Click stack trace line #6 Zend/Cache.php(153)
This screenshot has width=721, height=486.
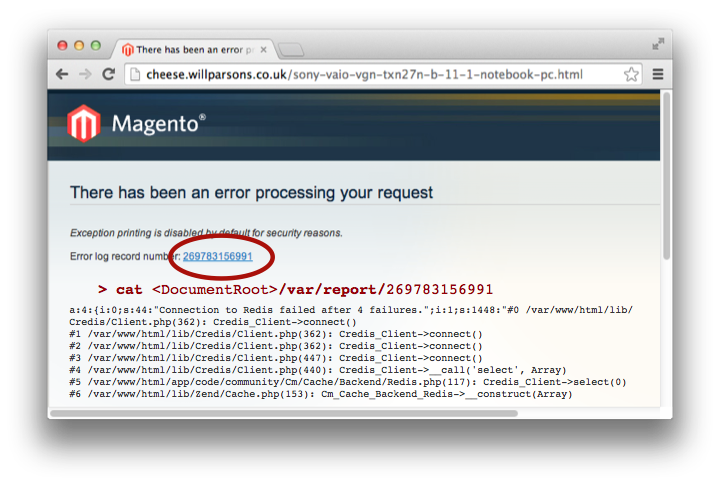point(320,394)
